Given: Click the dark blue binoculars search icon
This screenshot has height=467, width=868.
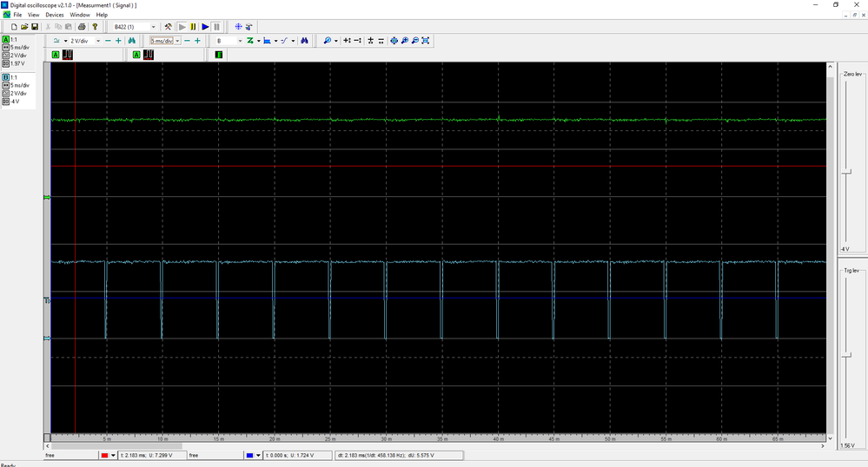Looking at the screenshot, I should coord(304,41).
